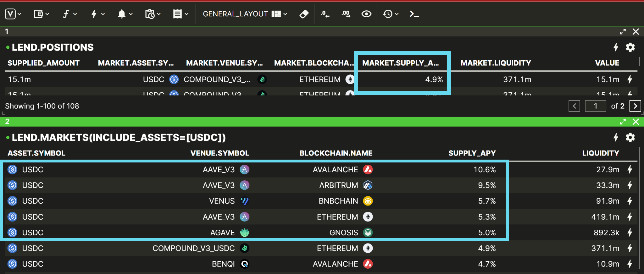Image resolution: width=644 pixels, height=274 pixels.
Task: Close panel 1
Action: [x=636, y=32]
